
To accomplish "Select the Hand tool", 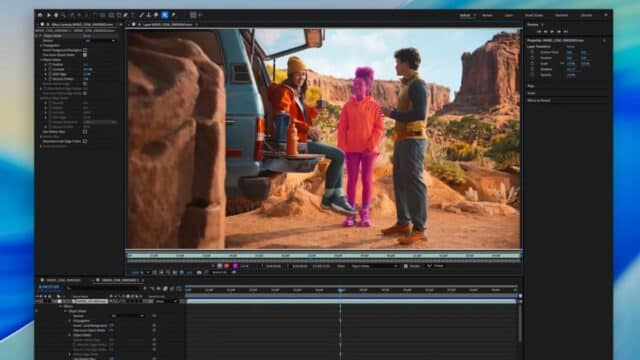I will click(x=56, y=15).
